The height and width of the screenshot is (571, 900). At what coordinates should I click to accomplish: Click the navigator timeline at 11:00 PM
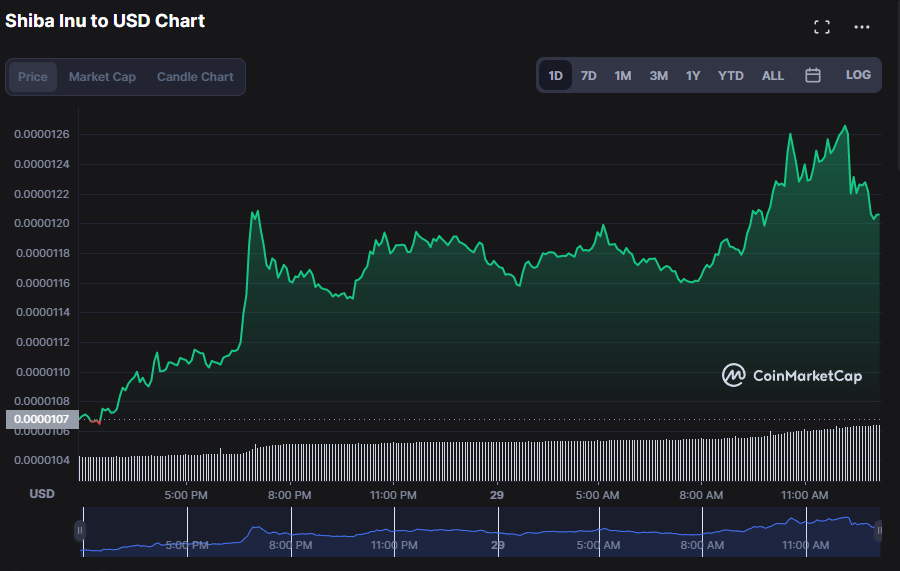394,545
